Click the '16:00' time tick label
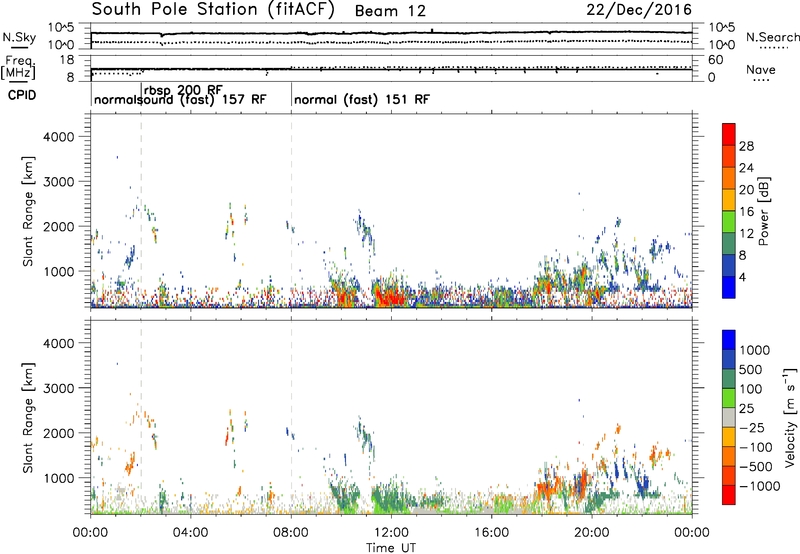 click(491, 533)
